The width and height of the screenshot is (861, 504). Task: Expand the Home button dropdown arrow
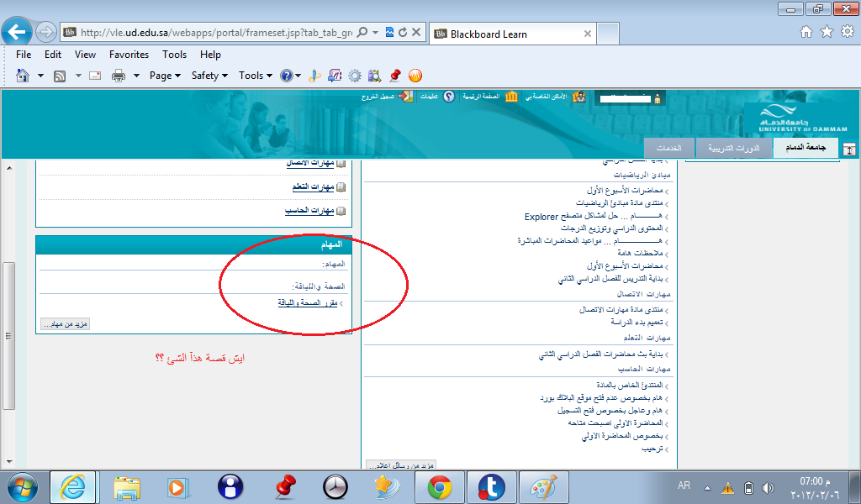40,76
